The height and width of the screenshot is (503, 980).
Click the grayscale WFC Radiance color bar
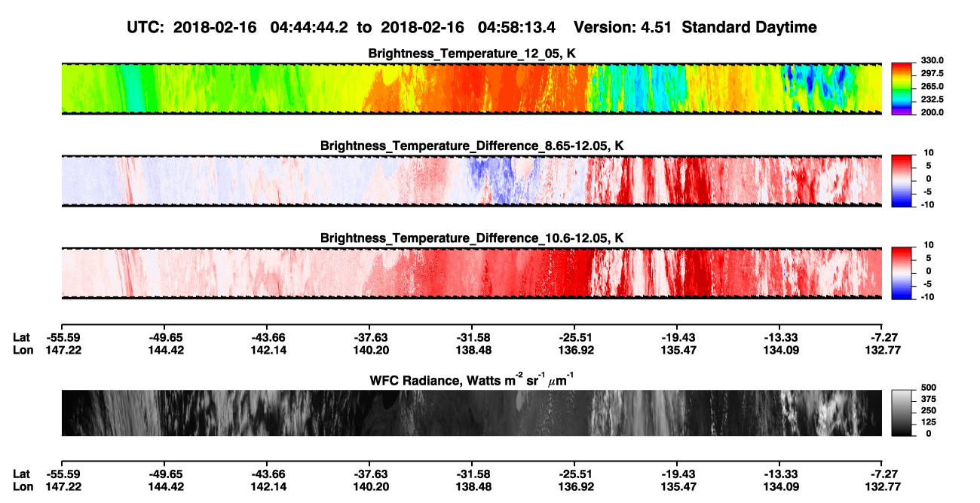[x=901, y=413]
